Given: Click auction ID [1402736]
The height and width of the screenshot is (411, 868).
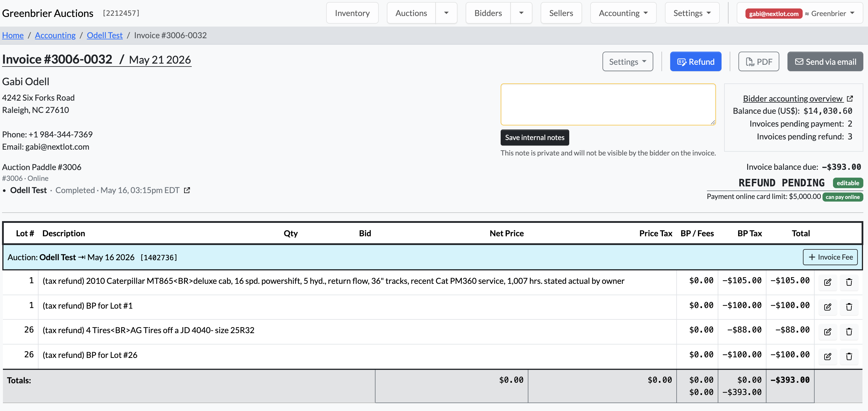Looking at the screenshot, I should click(159, 258).
